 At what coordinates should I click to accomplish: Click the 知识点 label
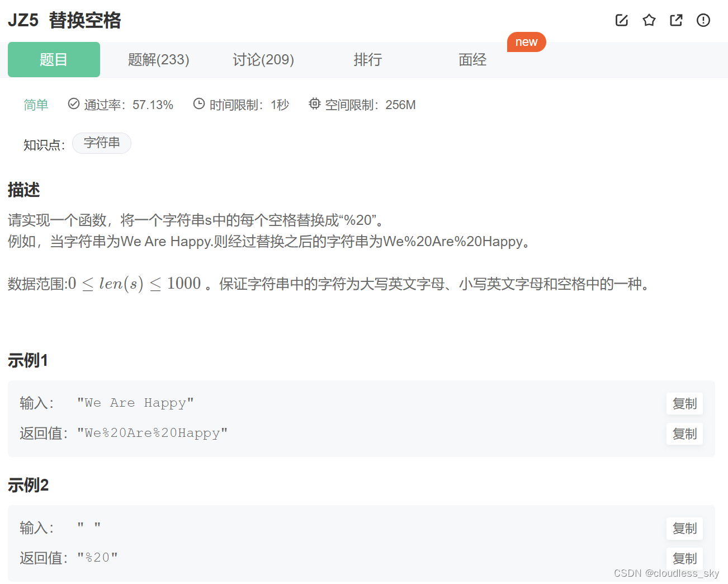(44, 145)
